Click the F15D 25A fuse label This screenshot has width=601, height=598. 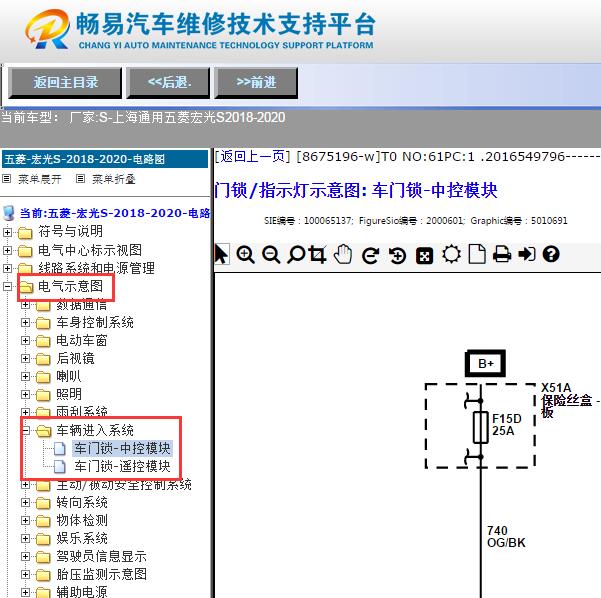506,425
